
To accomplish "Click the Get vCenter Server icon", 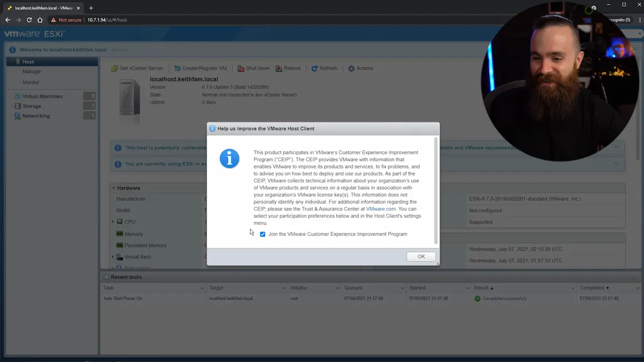I will pyautogui.click(x=115, y=68).
